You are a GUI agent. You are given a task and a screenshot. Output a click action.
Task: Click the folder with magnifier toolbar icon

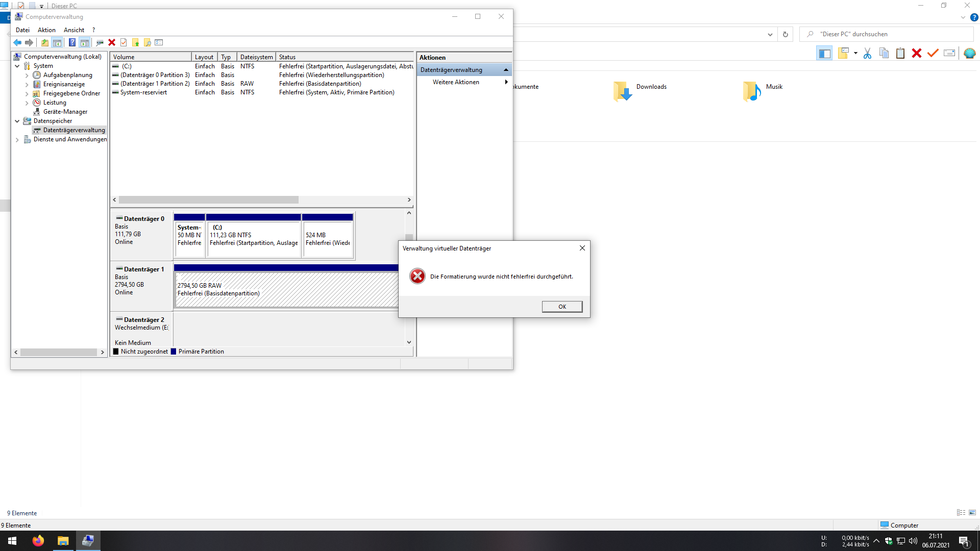(148, 42)
